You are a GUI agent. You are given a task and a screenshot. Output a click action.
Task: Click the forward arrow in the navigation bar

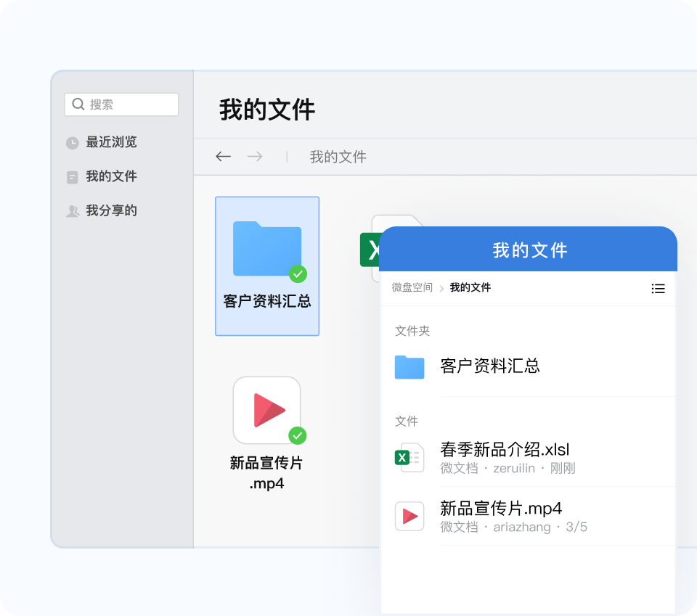(255, 157)
